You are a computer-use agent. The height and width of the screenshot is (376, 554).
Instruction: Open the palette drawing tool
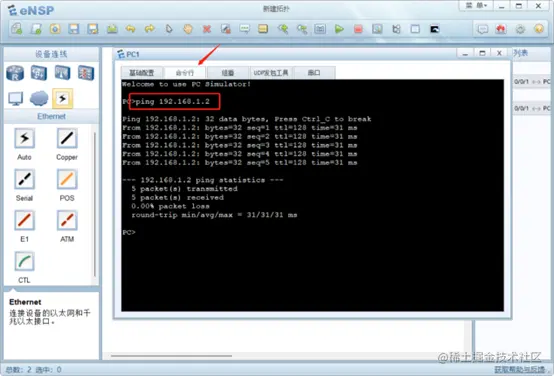263,29
